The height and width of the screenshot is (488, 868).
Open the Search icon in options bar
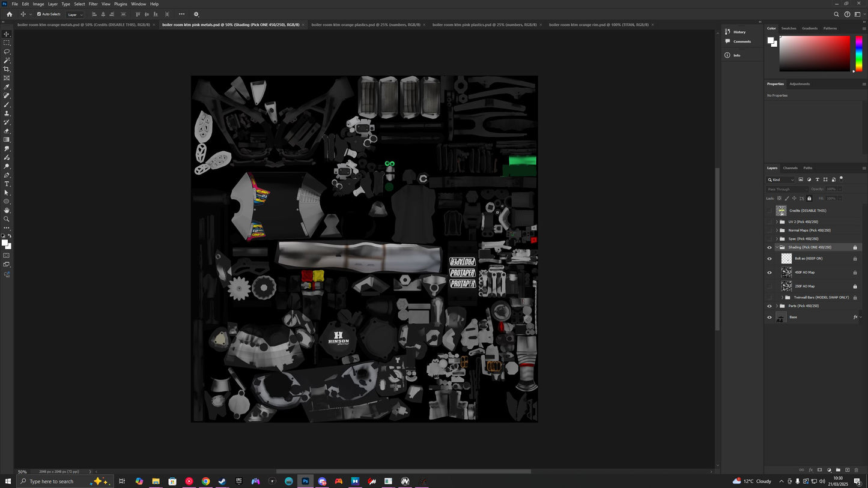tap(836, 14)
